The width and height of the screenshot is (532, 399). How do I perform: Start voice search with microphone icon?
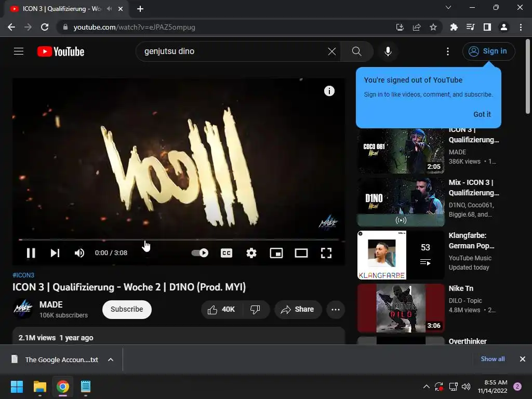[x=388, y=51]
